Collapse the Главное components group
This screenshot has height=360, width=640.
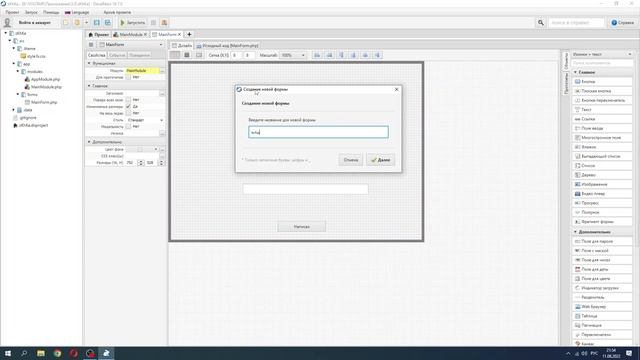click(576, 72)
